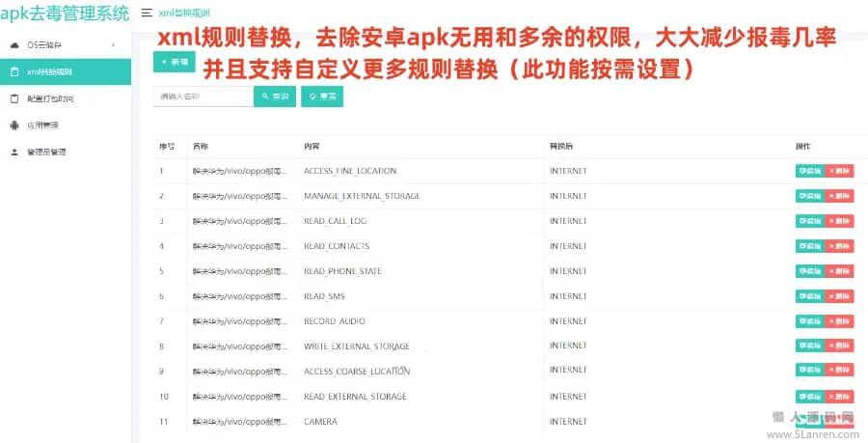Viewport: 868px width, 443px height.
Task: Edit the READ_EXTERNAL_STORAGE rule
Action: click(810, 397)
